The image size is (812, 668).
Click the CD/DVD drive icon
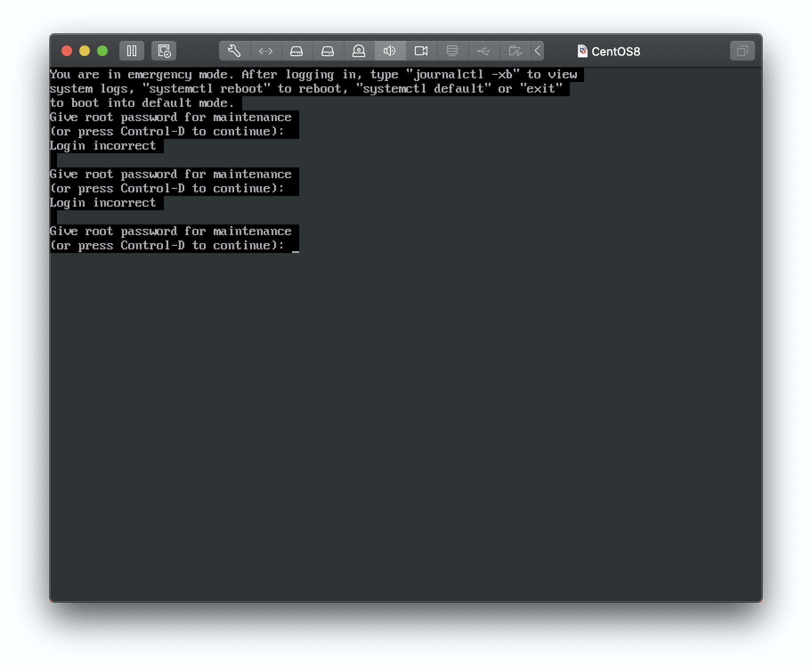point(359,51)
